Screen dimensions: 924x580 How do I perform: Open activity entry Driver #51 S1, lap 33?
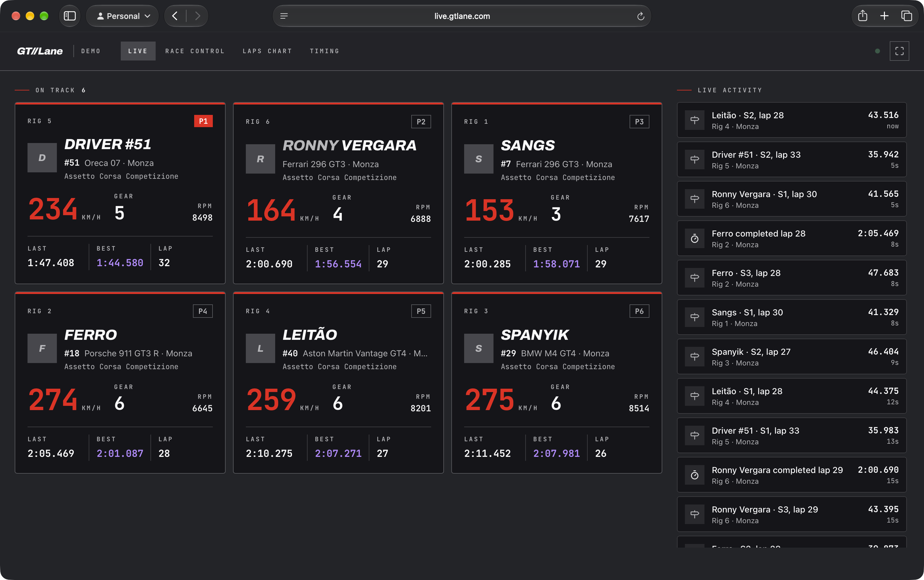point(792,435)
